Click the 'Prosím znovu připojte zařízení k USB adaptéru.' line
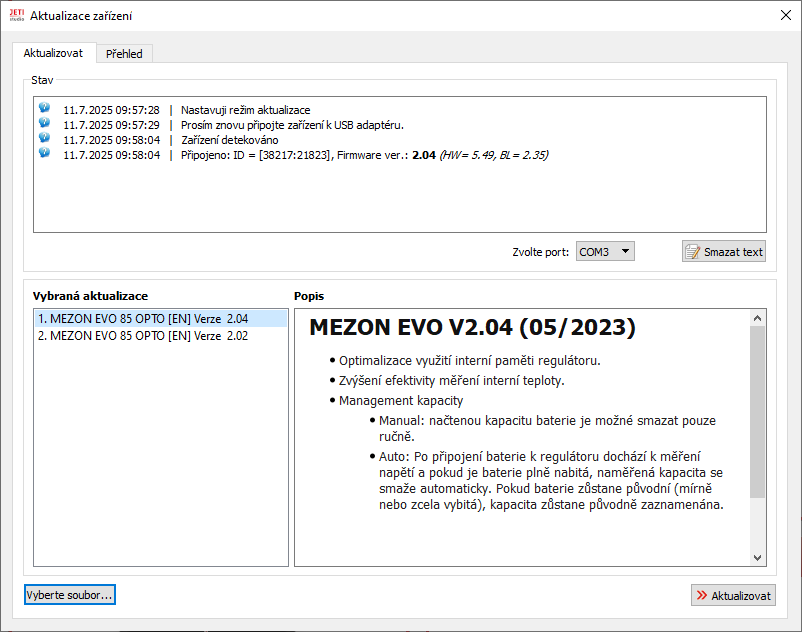Viewport: 802px width, 632px height. [292, 125]
